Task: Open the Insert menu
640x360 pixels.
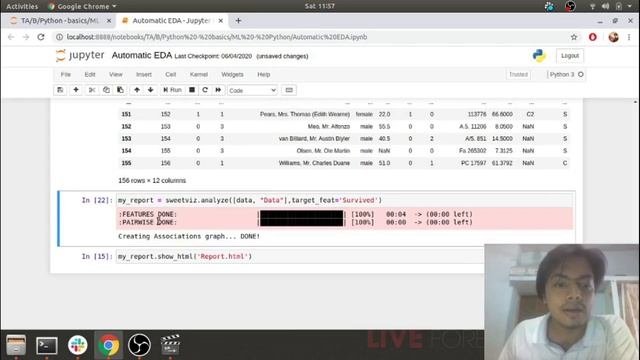Action: pyautogui.click(x=144, y=74)
